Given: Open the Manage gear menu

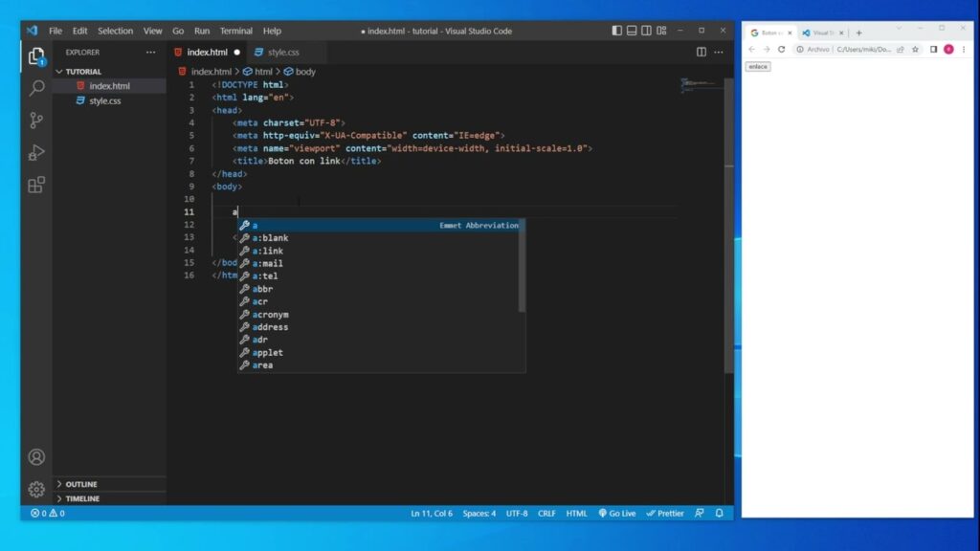Looking at the screenshot, I should (x=36, y=490).
